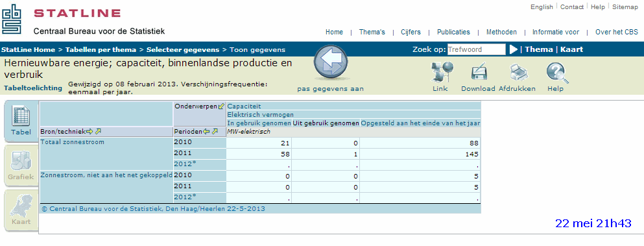The height and width of the screenshot is (246, 644).
Task: Click the Perioden left-arrow move icon
Action: 207,132
